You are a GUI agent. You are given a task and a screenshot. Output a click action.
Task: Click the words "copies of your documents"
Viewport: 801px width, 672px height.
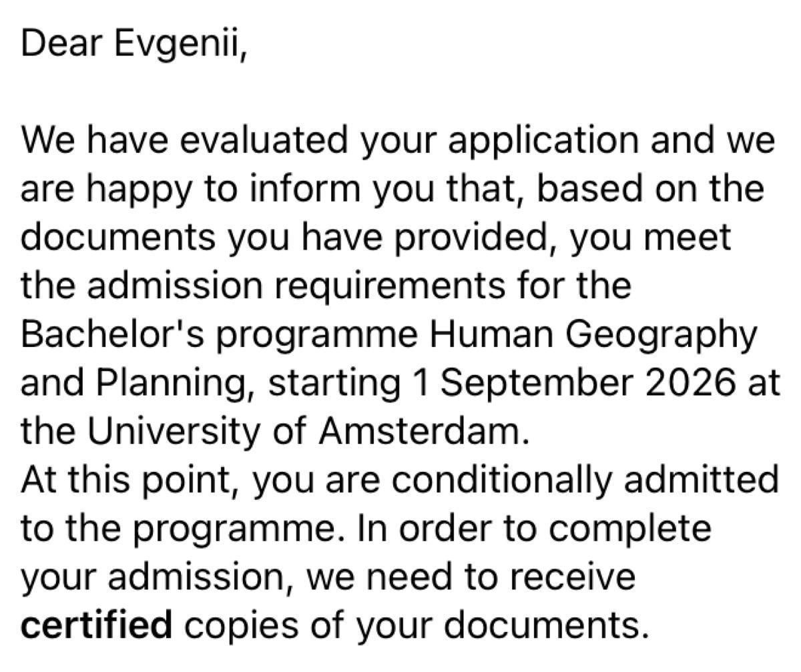416,626
